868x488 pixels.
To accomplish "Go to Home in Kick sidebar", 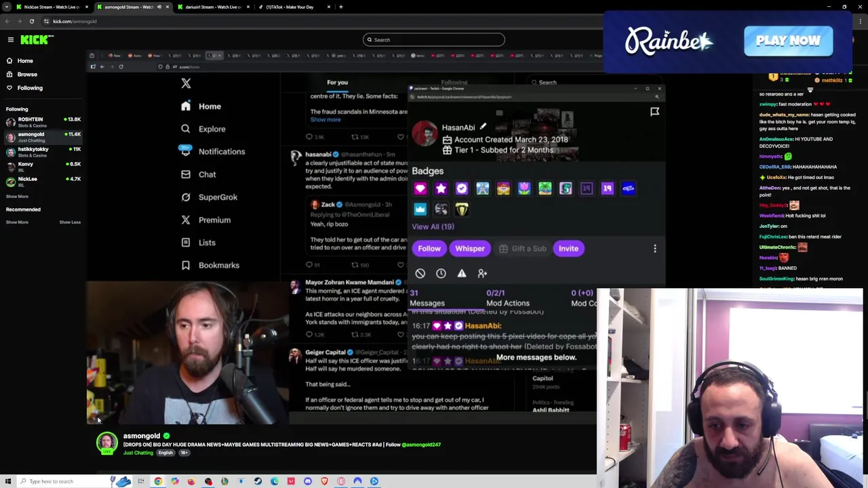I will coord(25,60).
